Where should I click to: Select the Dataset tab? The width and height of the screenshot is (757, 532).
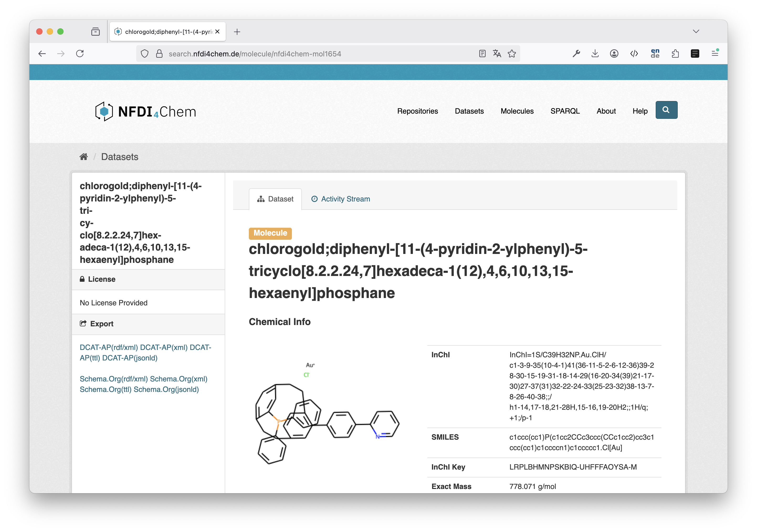coord(275,199)
